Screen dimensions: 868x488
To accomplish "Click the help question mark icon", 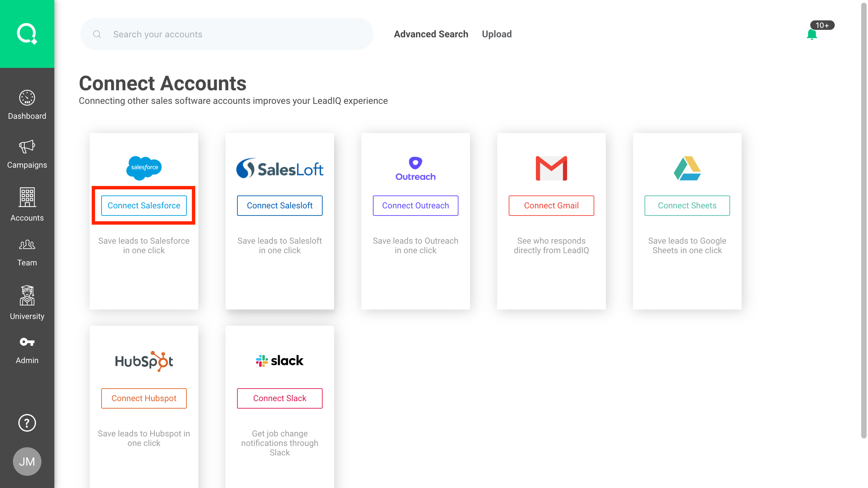I will pyautogui.click(x=27, y=423).
